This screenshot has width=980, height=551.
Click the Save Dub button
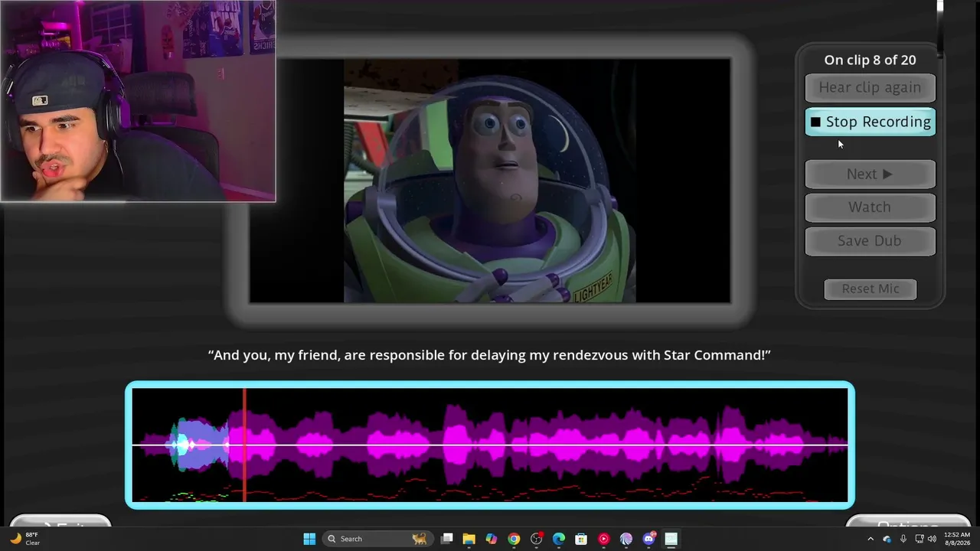click(870, 240)
